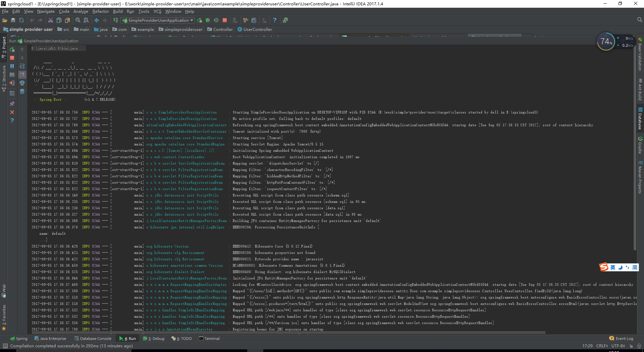
Task: Open Settings via the wrench toolbar icon
Action: pyautogui.click(x=246, y=20)
